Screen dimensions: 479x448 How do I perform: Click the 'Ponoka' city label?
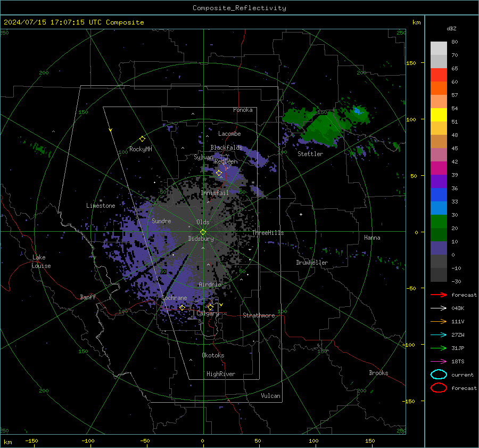tap(243, 110)
